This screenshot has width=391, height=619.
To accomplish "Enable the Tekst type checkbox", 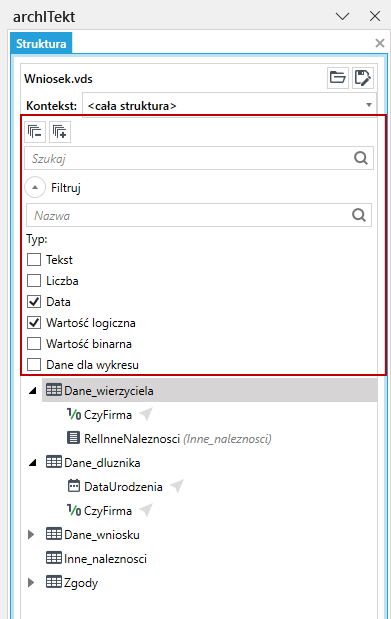I will point(34,260).
